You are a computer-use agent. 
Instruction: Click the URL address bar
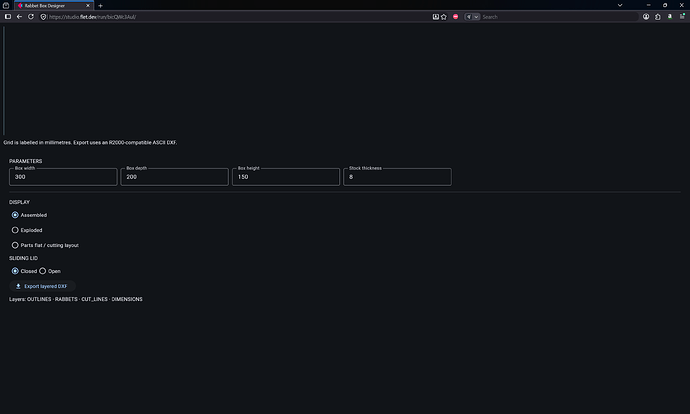(x=238, y=17)
